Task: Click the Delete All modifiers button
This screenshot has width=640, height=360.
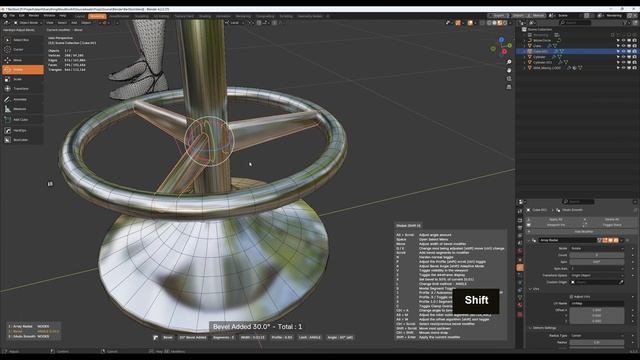Action: pos(611,220)
